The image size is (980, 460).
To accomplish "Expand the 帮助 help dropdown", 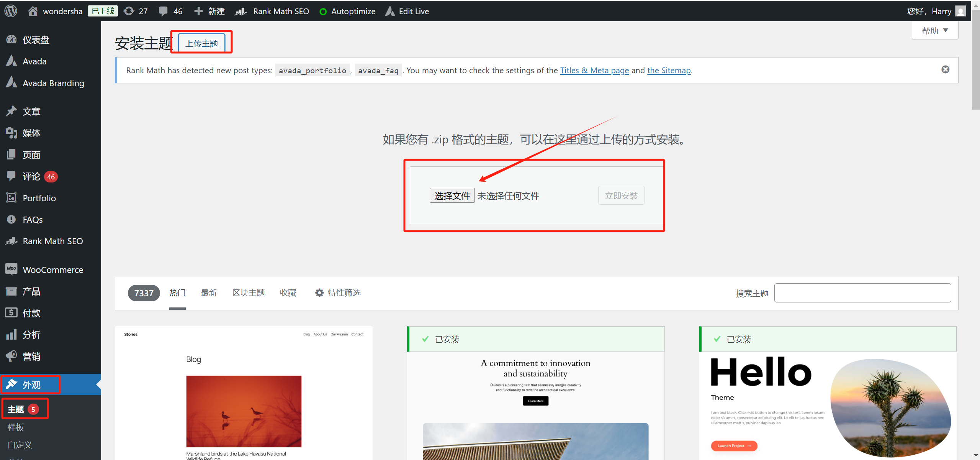I will tap(935, 30).
